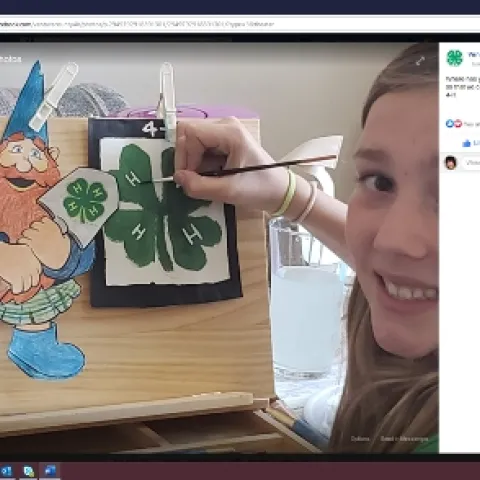Open the post timestamp under page name
Image resolution: width=480 pixels, height=480 pixels.
point(476,64)
